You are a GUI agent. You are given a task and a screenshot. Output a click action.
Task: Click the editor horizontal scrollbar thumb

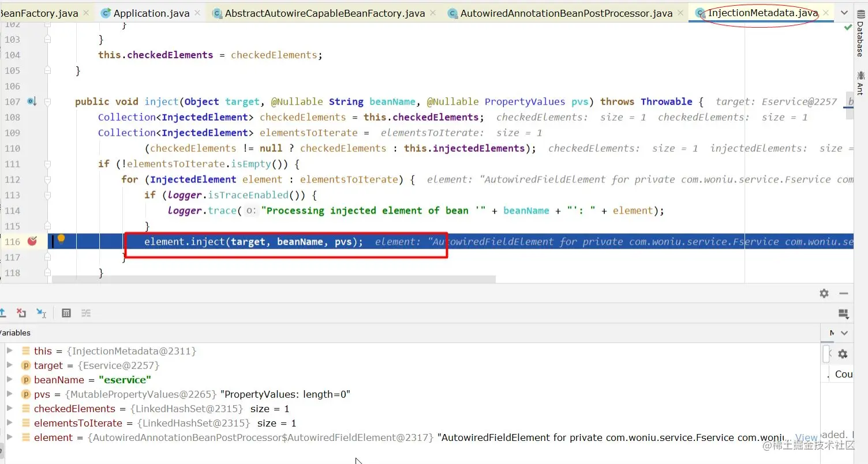pos(274,279)
